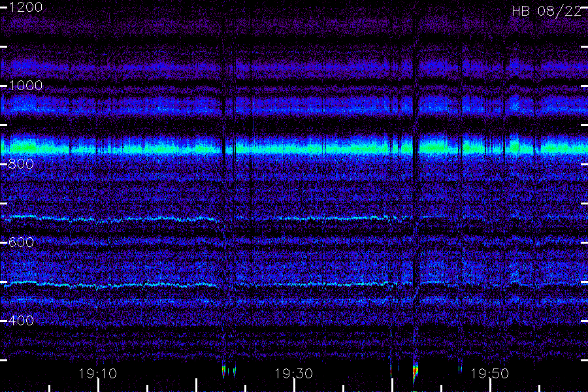This screenshot has height=392, width=588.
Task: Click the 19:10 time label
Action: [98, 374]
